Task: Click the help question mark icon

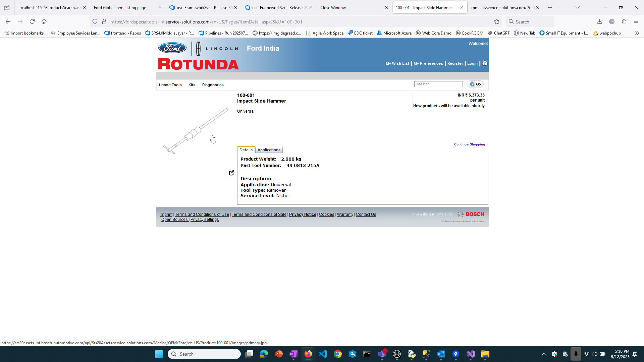Action: pyautogui.click(x=485, y=63)
